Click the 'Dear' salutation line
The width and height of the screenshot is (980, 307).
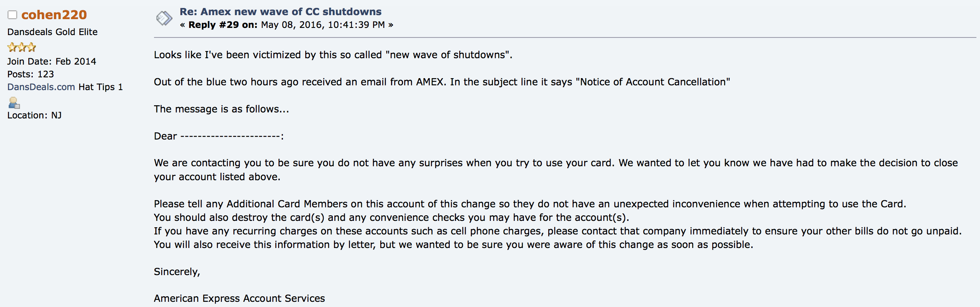219,136
